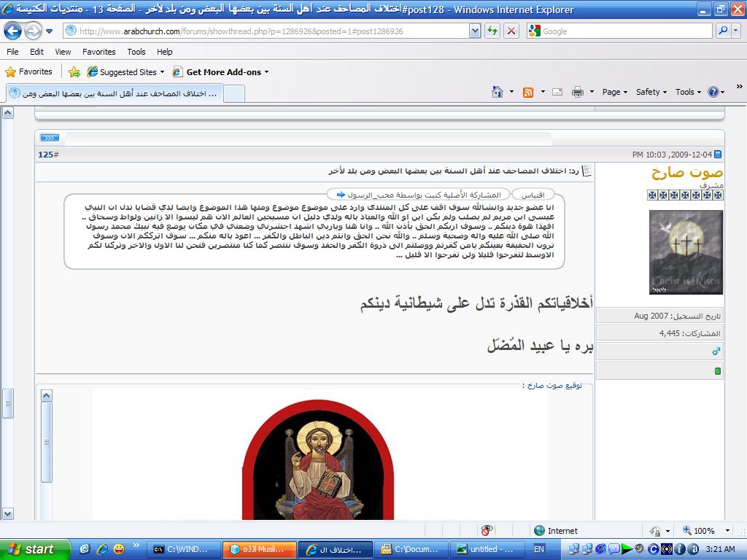Click the page scrollbar down arrow
747x560 pixels.
coord(7,514)
